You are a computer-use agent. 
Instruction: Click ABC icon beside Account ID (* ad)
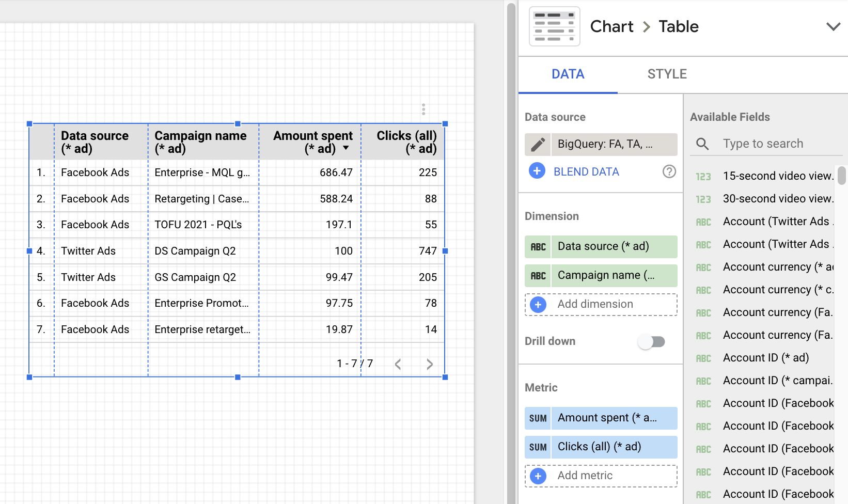pyautogui.click(x=703, y=358)
